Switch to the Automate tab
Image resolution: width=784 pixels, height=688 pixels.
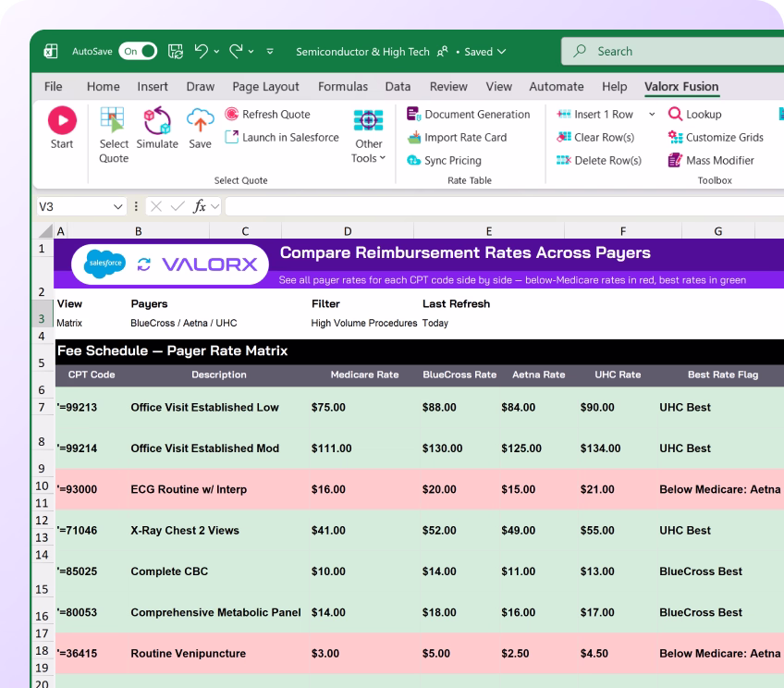tap(556, 87)
